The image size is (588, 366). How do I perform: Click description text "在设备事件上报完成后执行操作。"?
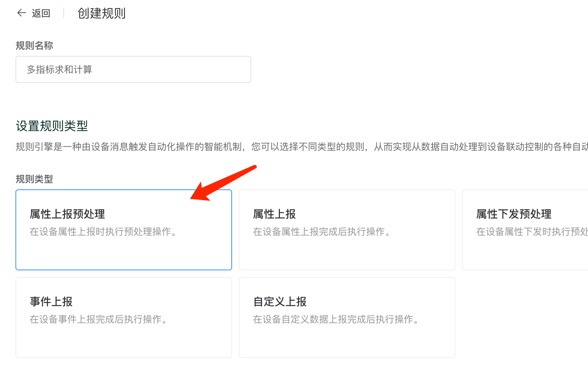point(99,319)
